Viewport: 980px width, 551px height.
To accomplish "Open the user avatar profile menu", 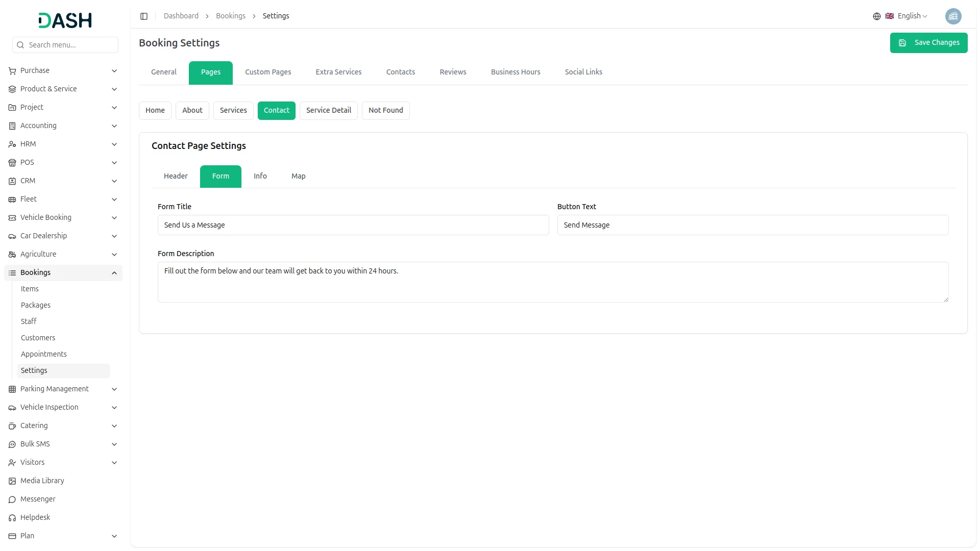I will click(x=953, y=16).
